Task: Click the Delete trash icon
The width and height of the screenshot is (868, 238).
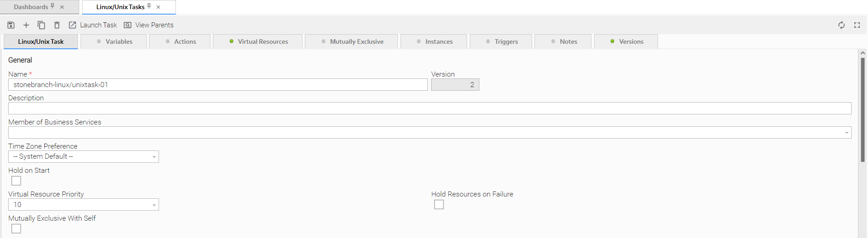Action: (x=57, y=25)
